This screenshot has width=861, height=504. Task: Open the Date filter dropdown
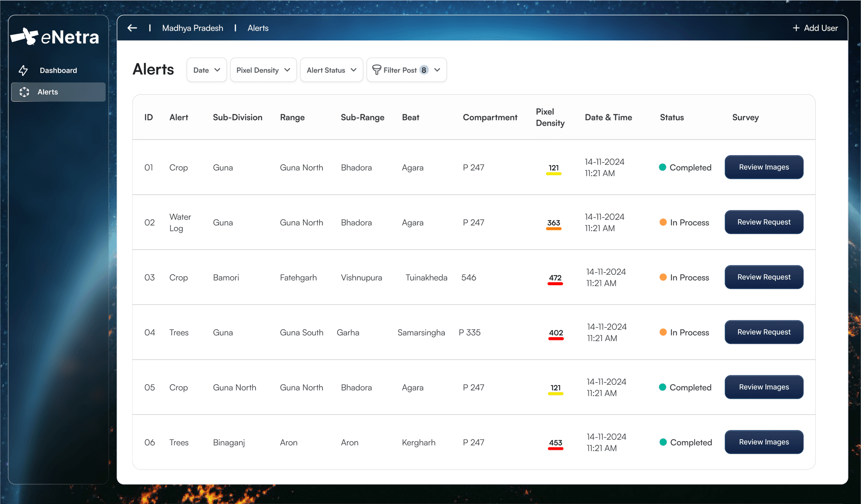[x=207, y=70]
